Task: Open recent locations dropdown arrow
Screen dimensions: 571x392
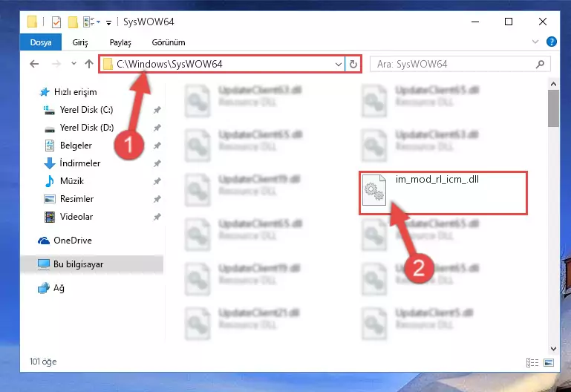Action: (x=74, y=64)
